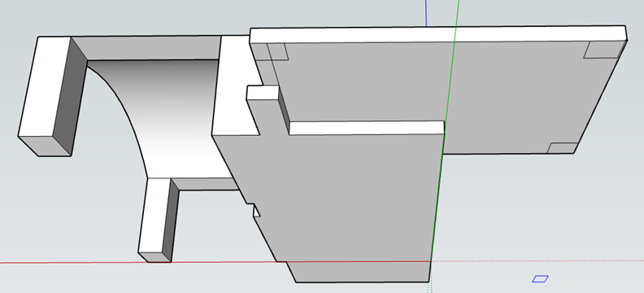The height and width of the screenshot is (293, 644).
Task: Click the small square outline at slab's lower-right corner
Action: point(563,148)
